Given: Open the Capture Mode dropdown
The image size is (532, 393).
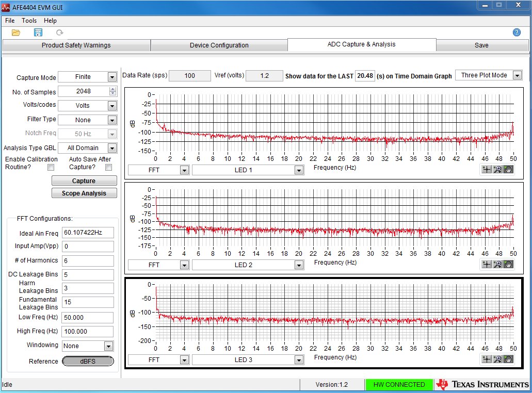Looking at the screenshot, I should (112, 77).
